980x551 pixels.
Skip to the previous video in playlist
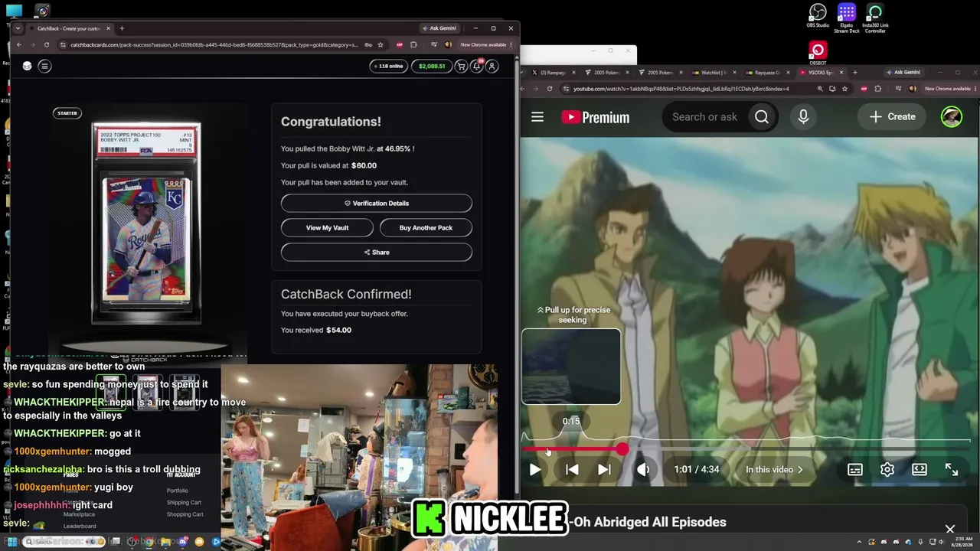(572, 470)
